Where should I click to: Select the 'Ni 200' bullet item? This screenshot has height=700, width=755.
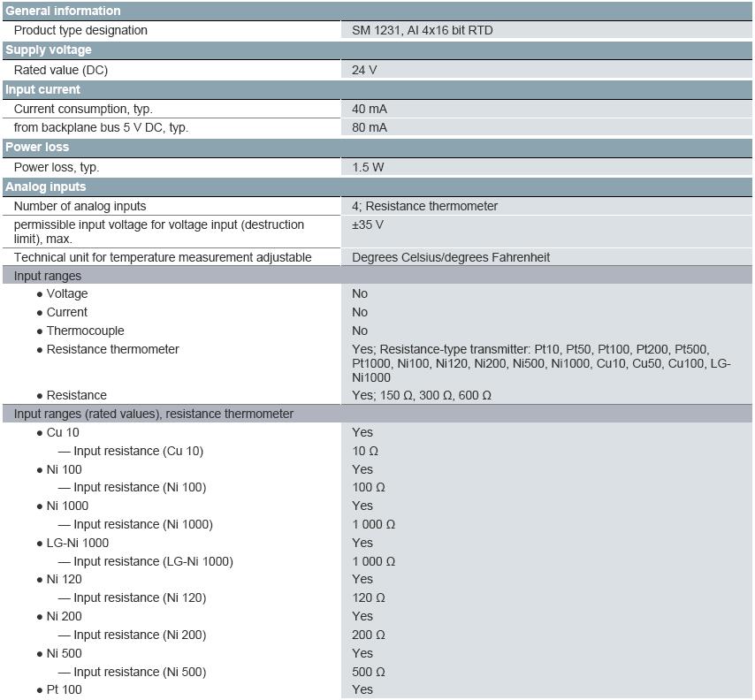tap(59, 616)
